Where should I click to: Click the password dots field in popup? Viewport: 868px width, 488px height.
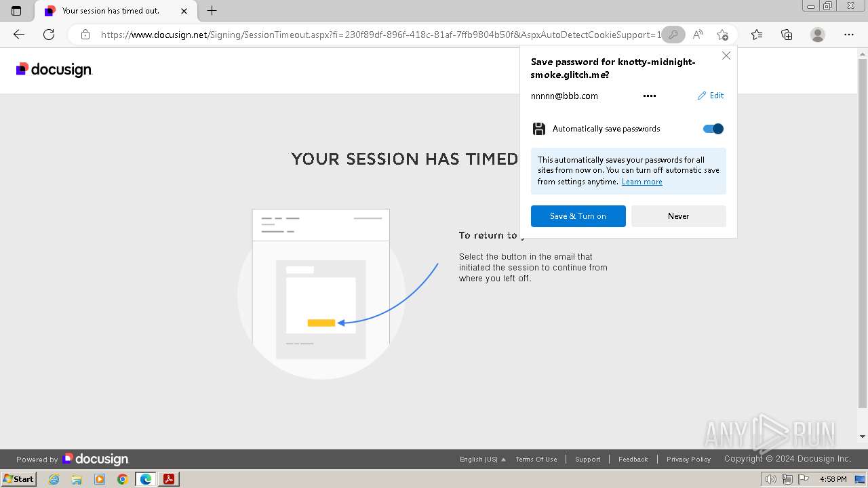coord(650,96)
